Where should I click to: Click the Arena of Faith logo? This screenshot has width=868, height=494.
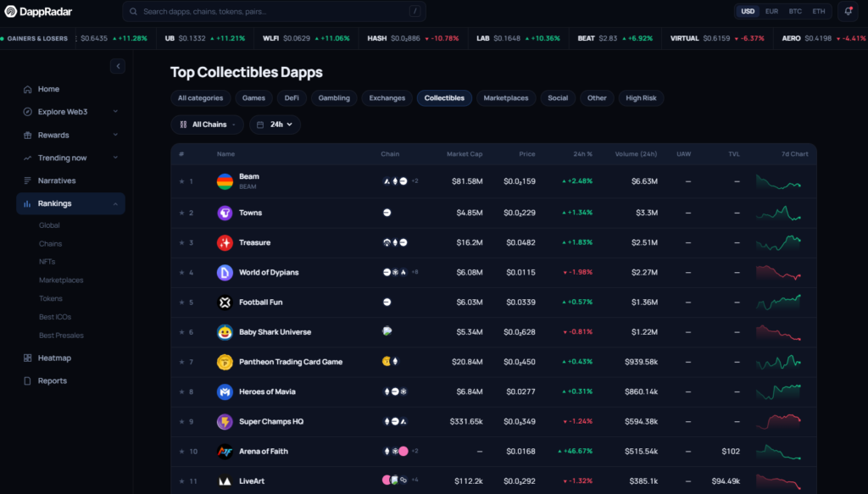[x=225, y=452]
